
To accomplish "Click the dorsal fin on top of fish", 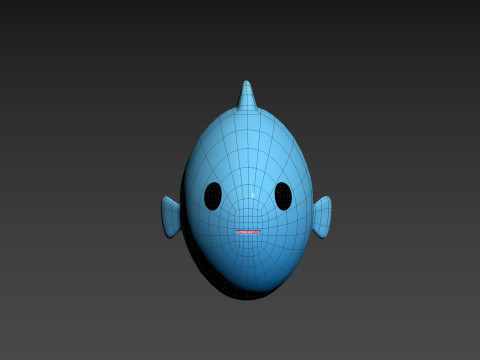I will point(247,95).
